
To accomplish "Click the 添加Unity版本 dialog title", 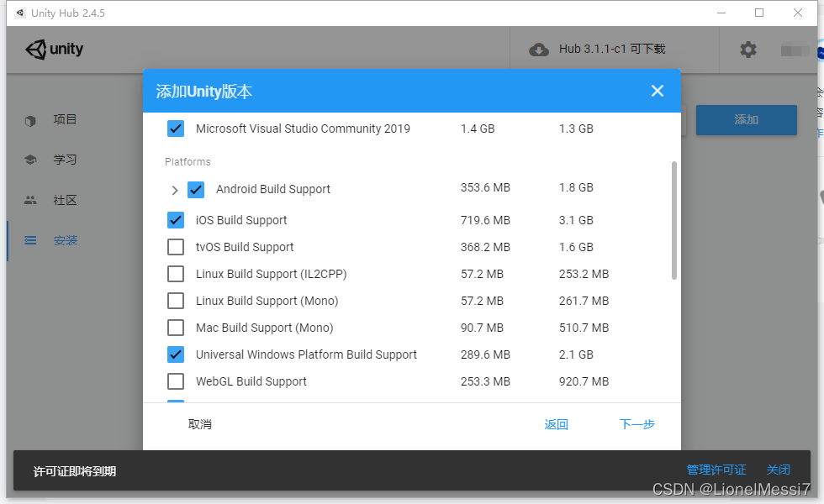I will 203,92.
